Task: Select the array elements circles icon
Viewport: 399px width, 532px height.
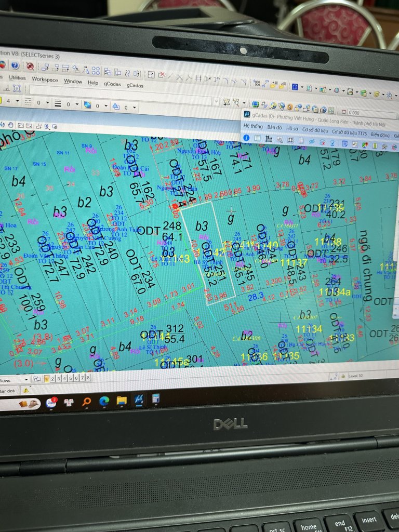Action: 96,71
